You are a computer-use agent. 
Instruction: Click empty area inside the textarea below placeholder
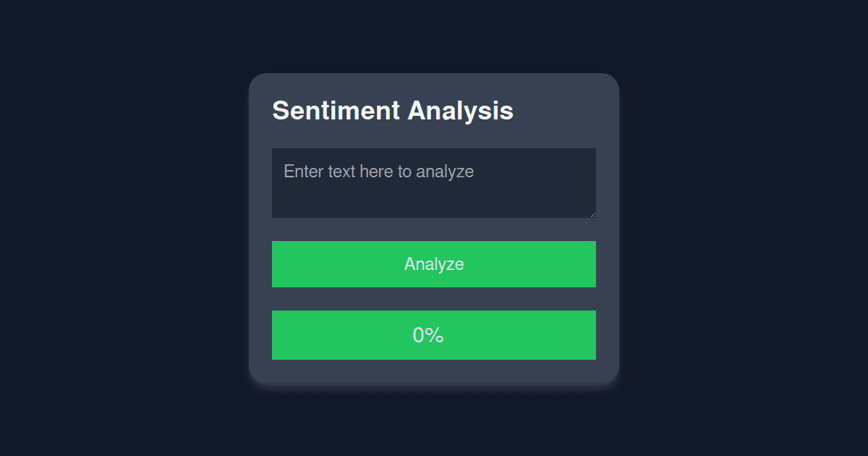point(434,201)
